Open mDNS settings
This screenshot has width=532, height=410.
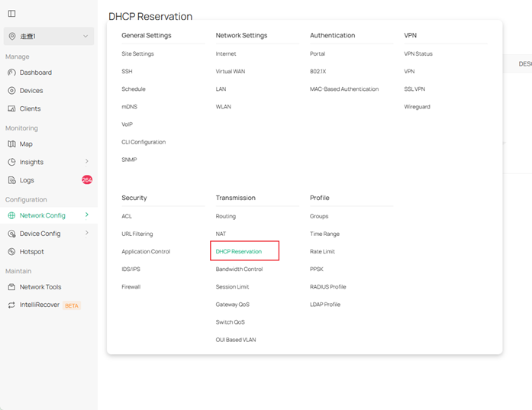pyautogui.click(x=129, y=107)
